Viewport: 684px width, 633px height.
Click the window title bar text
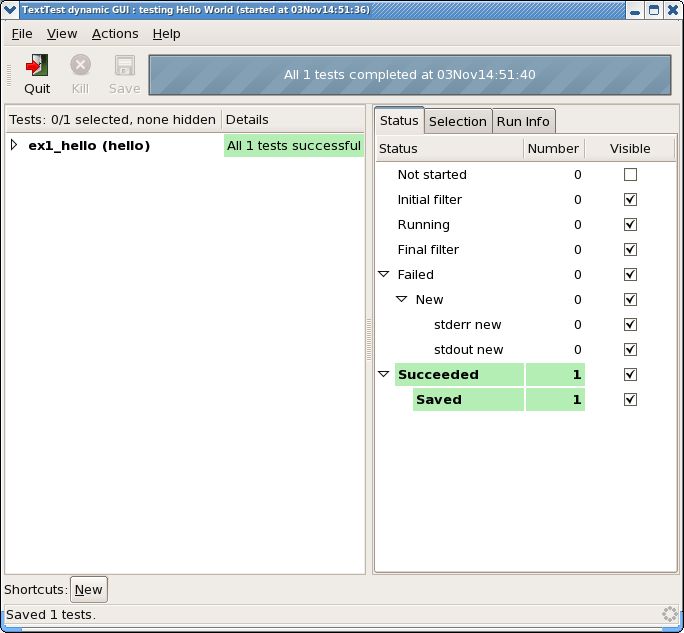tap(196, 9)
